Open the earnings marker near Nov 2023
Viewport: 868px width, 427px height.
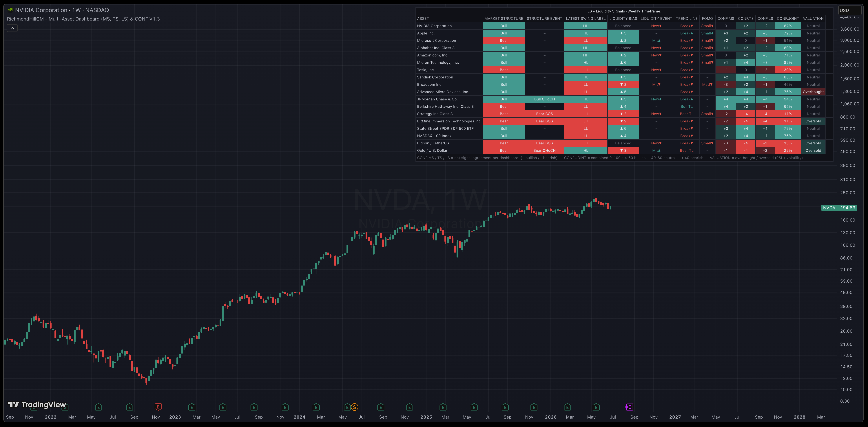point(285,407)
